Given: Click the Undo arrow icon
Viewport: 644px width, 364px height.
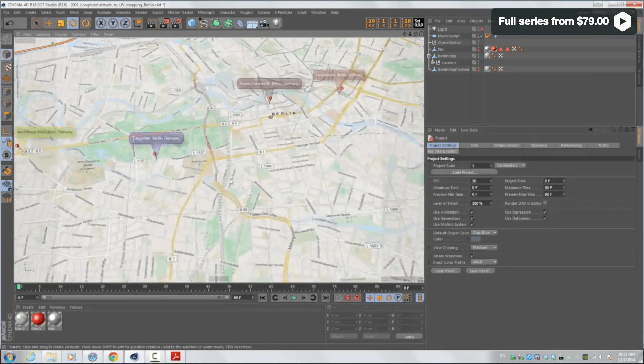Looking at the screenshot, I should coord(10,23).
